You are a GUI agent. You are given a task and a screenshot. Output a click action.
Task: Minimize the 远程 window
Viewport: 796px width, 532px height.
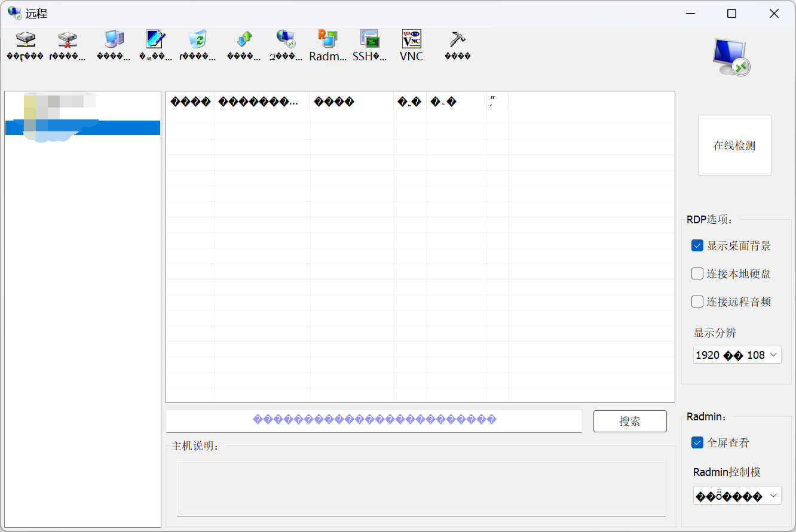point(691,14)
